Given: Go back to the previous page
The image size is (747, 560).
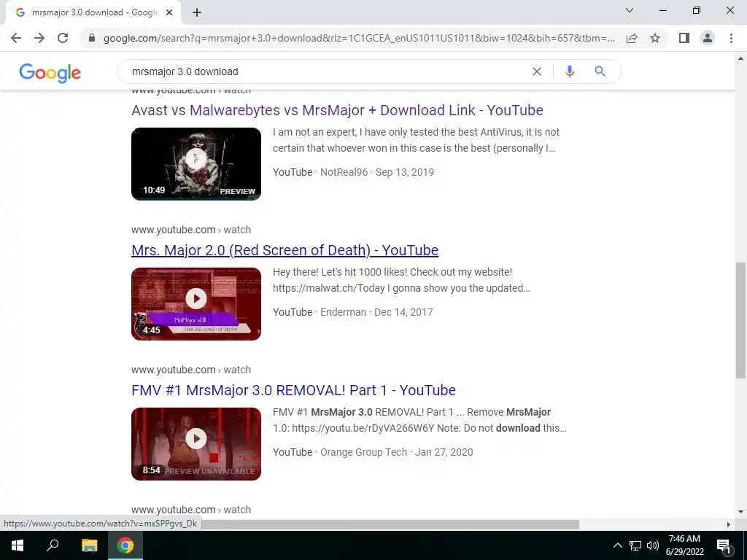Looking at the screenshot, I should tap(16, 38).
